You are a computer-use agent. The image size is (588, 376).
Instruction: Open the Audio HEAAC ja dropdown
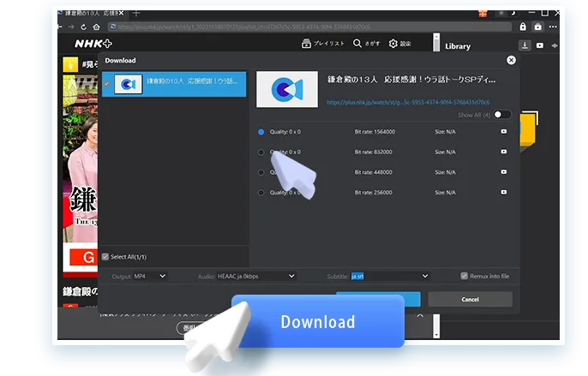tap(256, 277)
